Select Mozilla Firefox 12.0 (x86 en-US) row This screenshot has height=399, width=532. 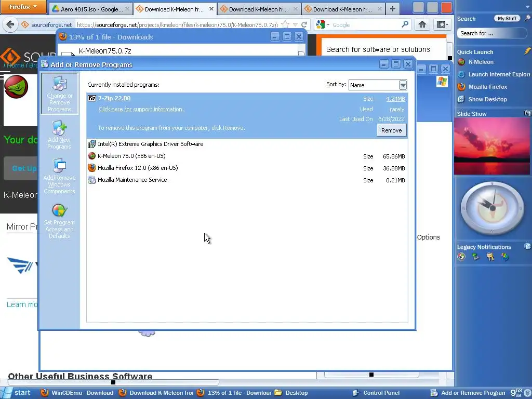point(247,168)
